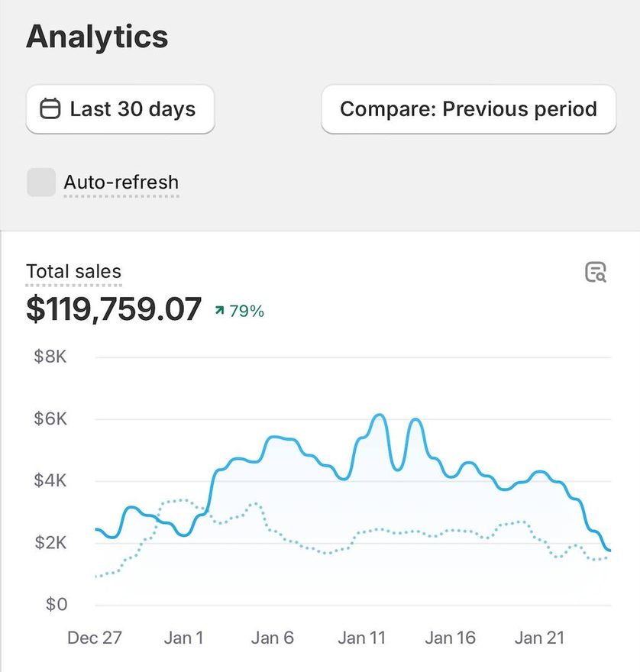Click the Auto-refresh label text

121,183
